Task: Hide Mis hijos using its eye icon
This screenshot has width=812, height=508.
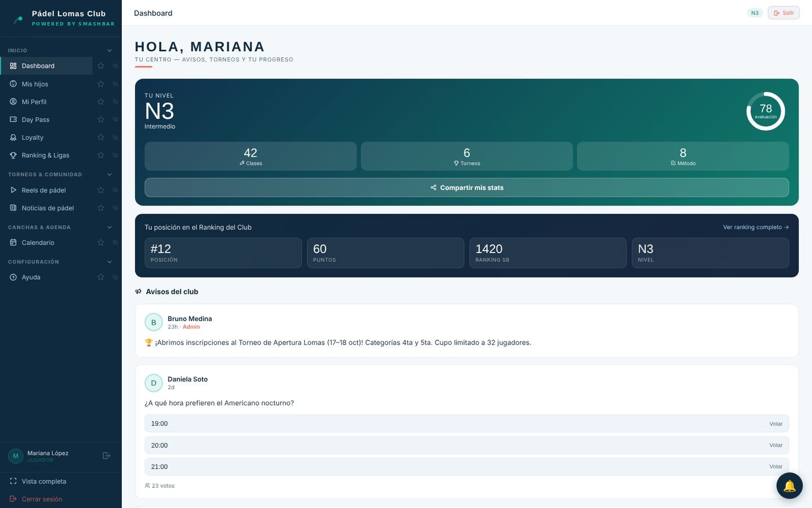Action: pyautogui.click(x=115, y=84)
